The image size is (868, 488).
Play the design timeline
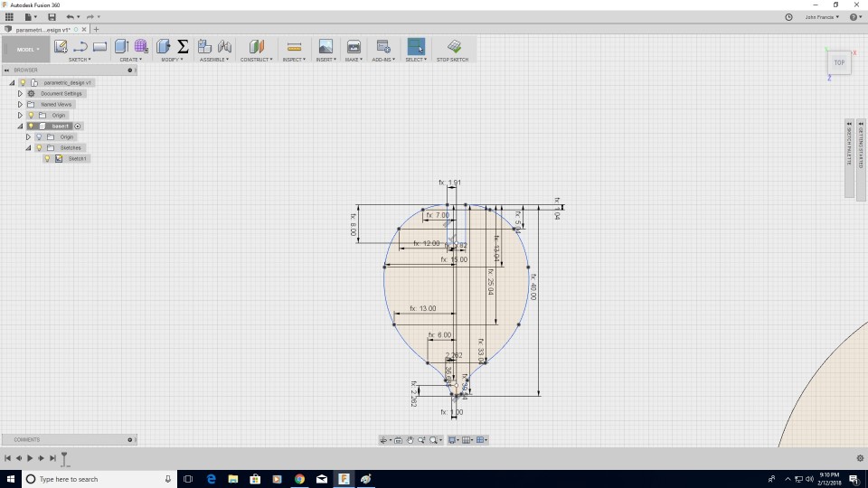[30, 458]
